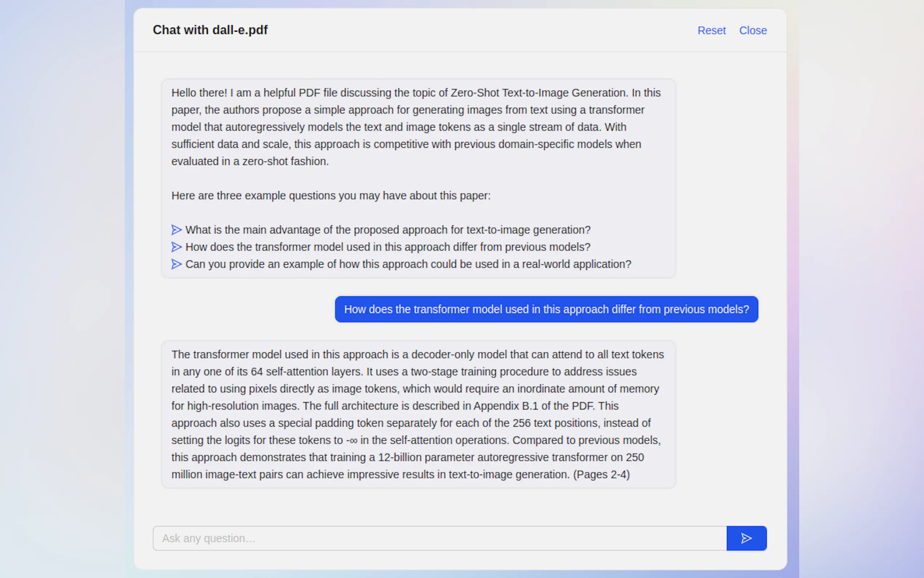924x578 pixels.
Task: Choose the suggested real-world application example question
Action: tap(408, 264)
